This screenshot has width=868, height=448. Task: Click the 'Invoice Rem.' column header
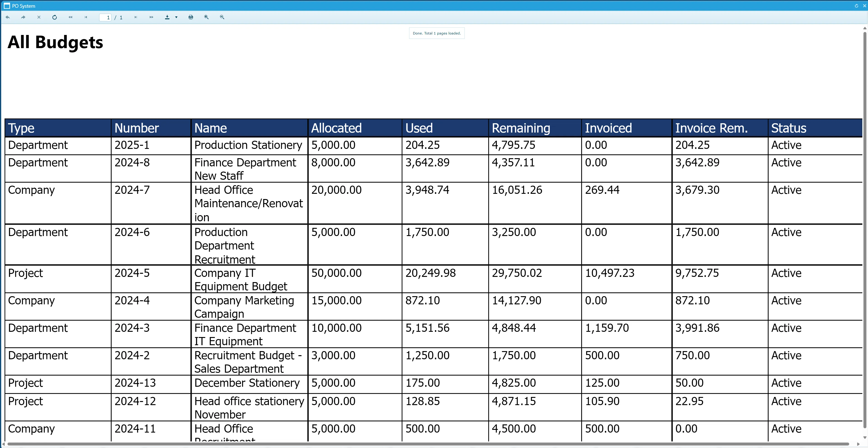720,128
